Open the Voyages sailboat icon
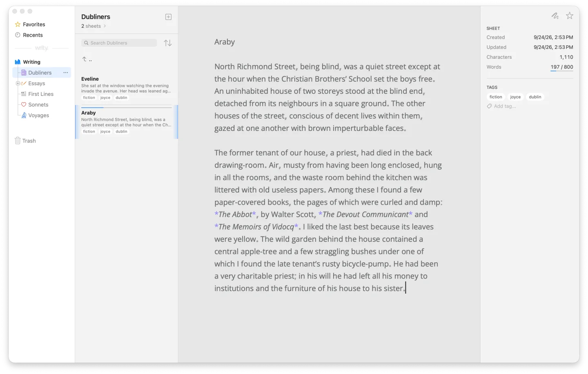The image size is (588, 374). pyautogui.click(x=24, y=115)
